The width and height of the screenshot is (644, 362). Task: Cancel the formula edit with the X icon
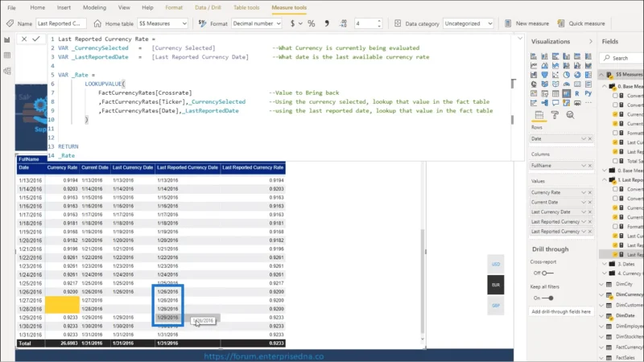[24, 39]
